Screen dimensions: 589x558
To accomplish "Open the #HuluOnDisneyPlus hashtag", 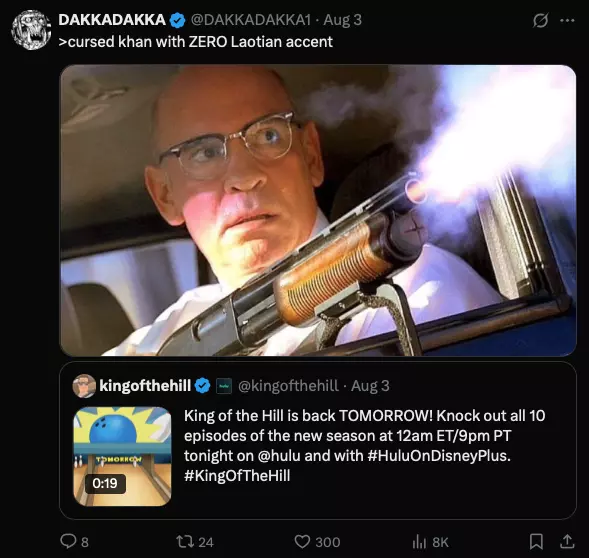I will [x=439, y=456].
